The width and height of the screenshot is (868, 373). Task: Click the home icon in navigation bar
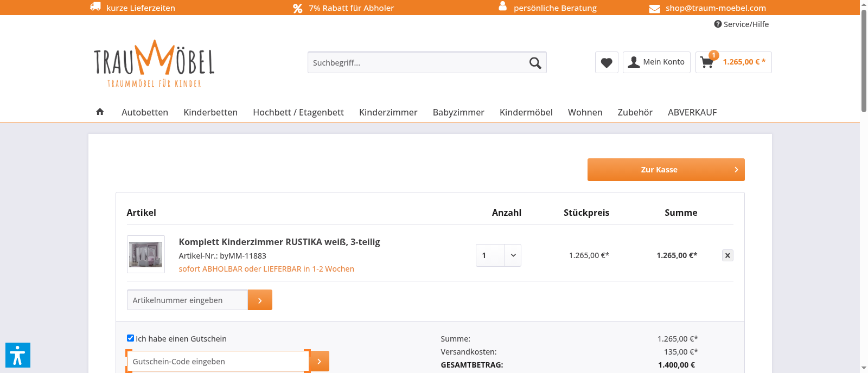(100, 112)
